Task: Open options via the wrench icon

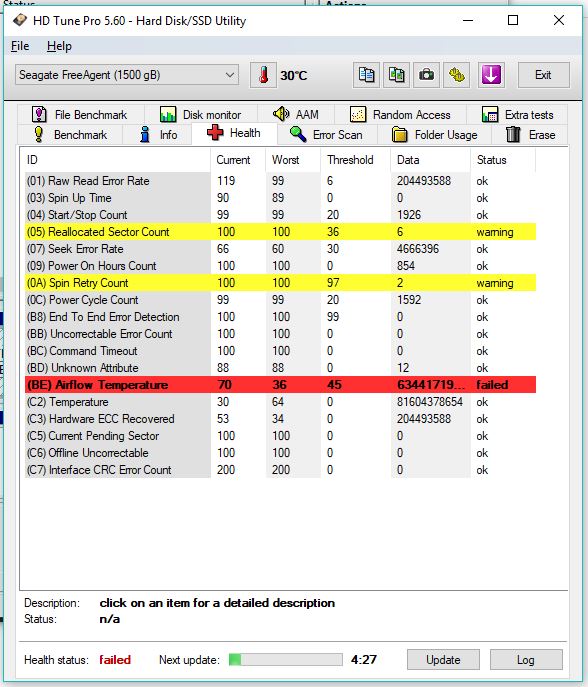Action: coord(457,75)
